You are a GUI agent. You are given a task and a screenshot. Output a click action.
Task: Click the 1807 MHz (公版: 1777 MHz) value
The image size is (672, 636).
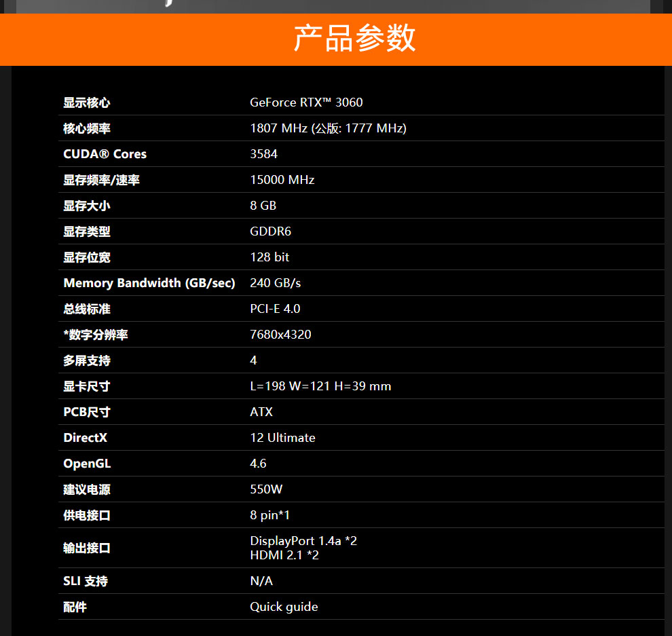(x=329, y=128)
